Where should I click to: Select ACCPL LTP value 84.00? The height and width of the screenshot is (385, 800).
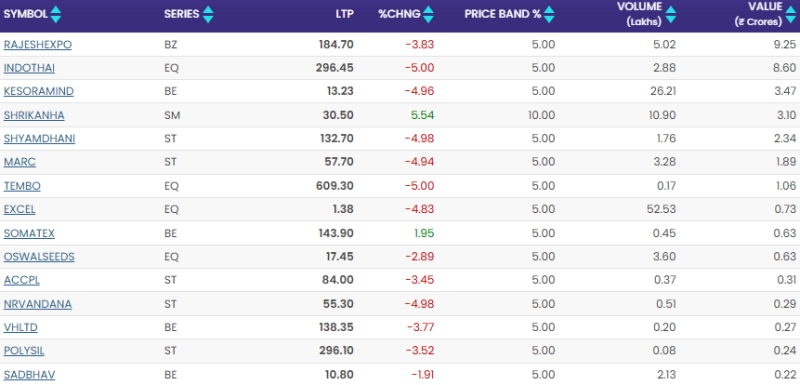(x=338, y=280)
